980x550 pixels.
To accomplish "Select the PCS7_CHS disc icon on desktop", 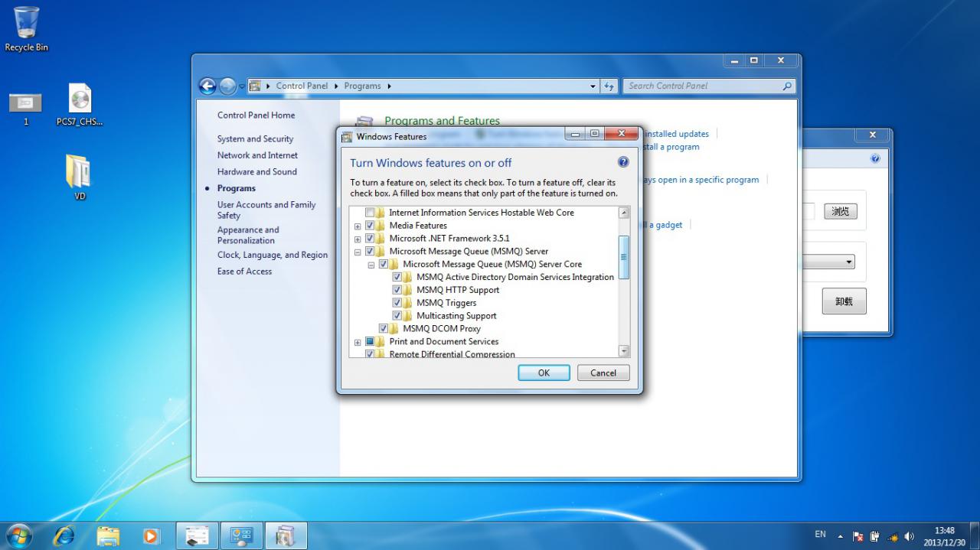I will 80,106.
